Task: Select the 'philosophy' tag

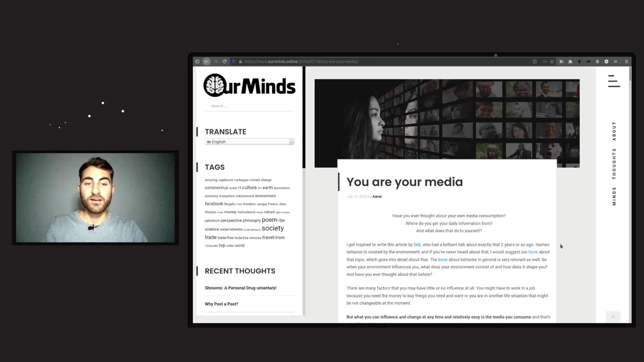Action: tap(252, 220)
